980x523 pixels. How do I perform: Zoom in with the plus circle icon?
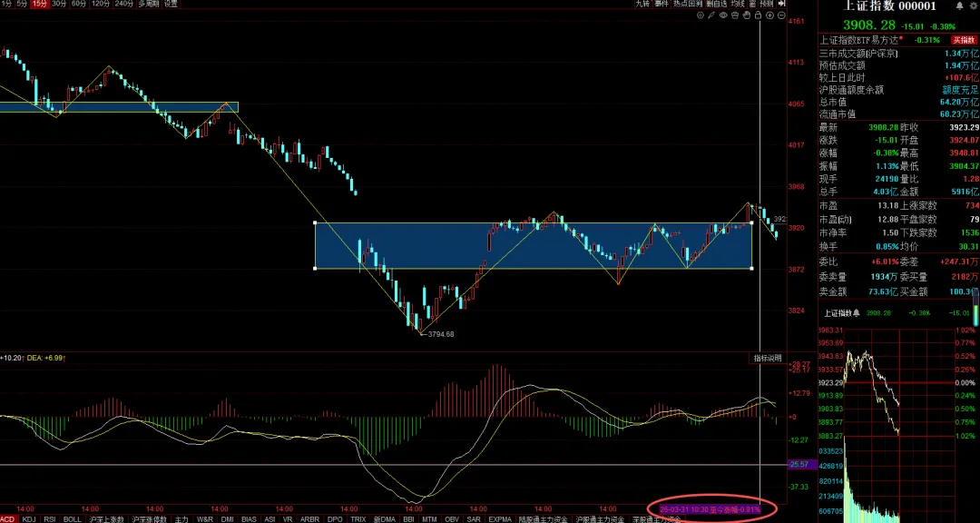pyautogui.click(x=770, y=15)
